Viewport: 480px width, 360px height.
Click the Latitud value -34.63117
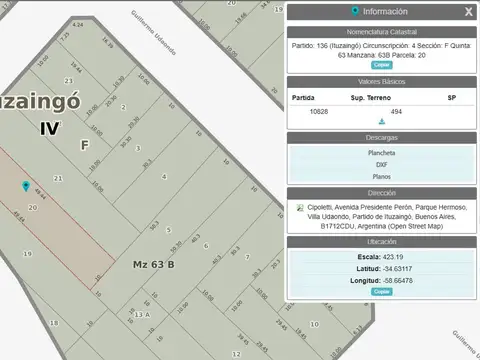397,269
